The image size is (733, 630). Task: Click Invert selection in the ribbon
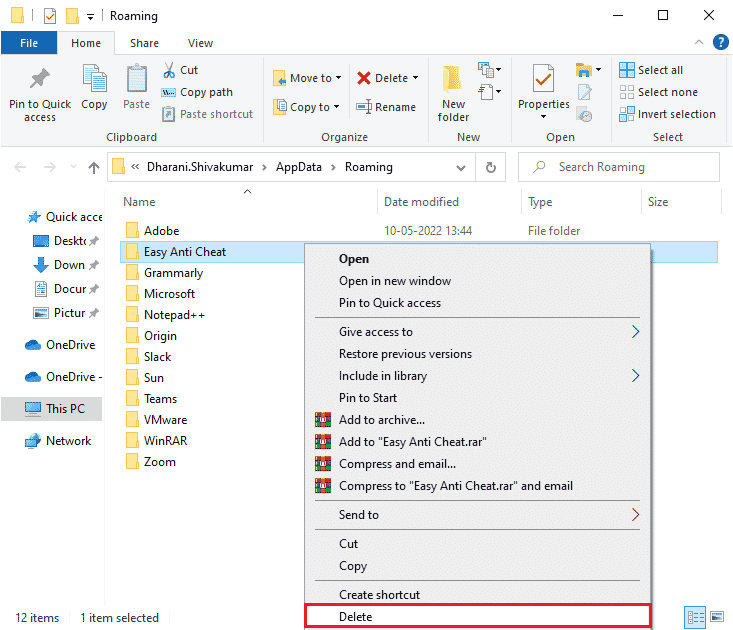coord(668,114)
